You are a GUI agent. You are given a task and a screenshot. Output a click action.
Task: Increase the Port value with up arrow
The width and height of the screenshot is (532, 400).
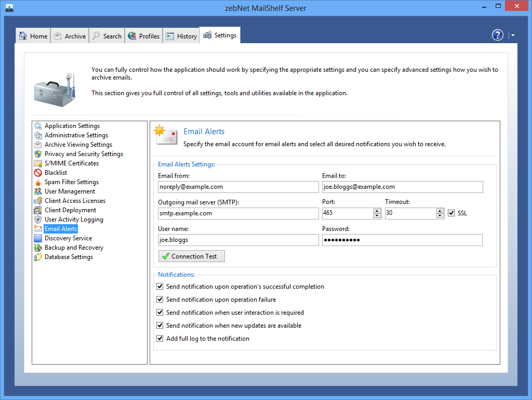[x=377, y=211]
